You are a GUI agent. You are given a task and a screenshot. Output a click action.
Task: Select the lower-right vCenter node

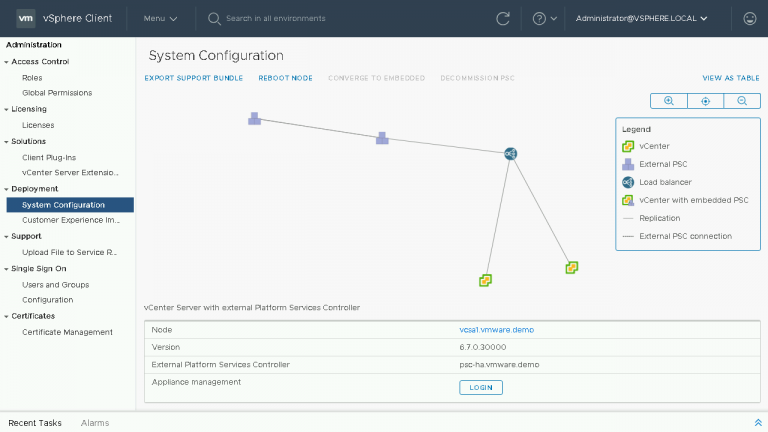[x=572, y=267]
